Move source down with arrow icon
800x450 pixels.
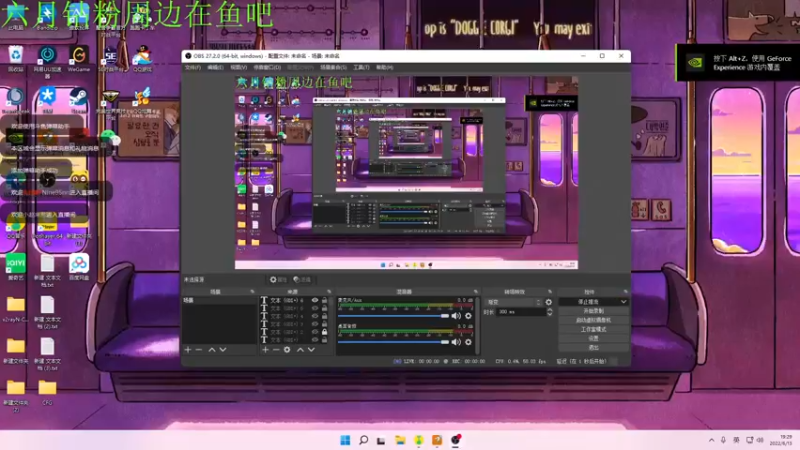tap(311, 349)
